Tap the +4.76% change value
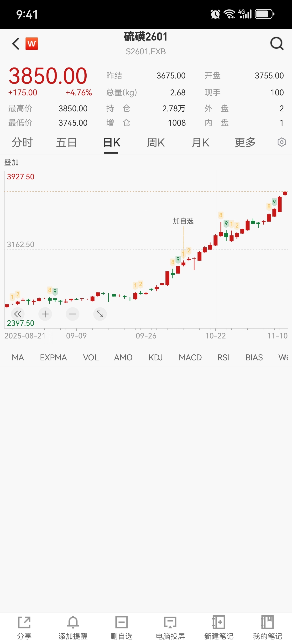Viewport: 292px width, 644px height. pos(79,93)
